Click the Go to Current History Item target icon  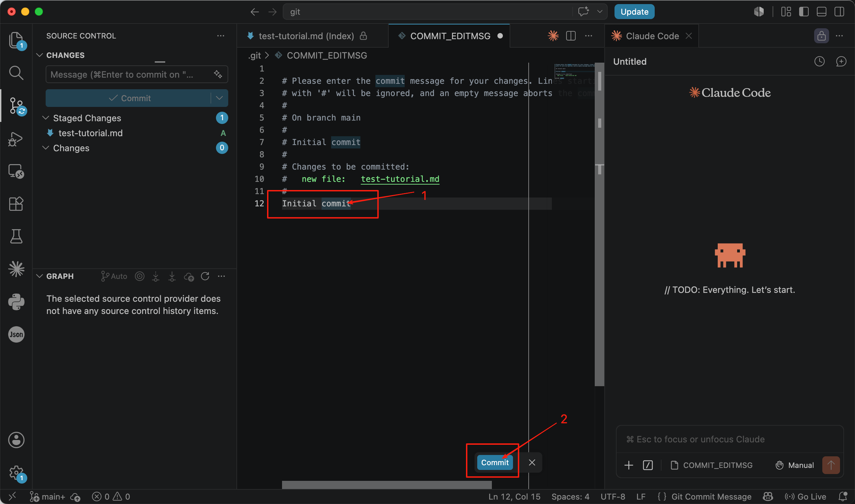(x=140, y=276)
